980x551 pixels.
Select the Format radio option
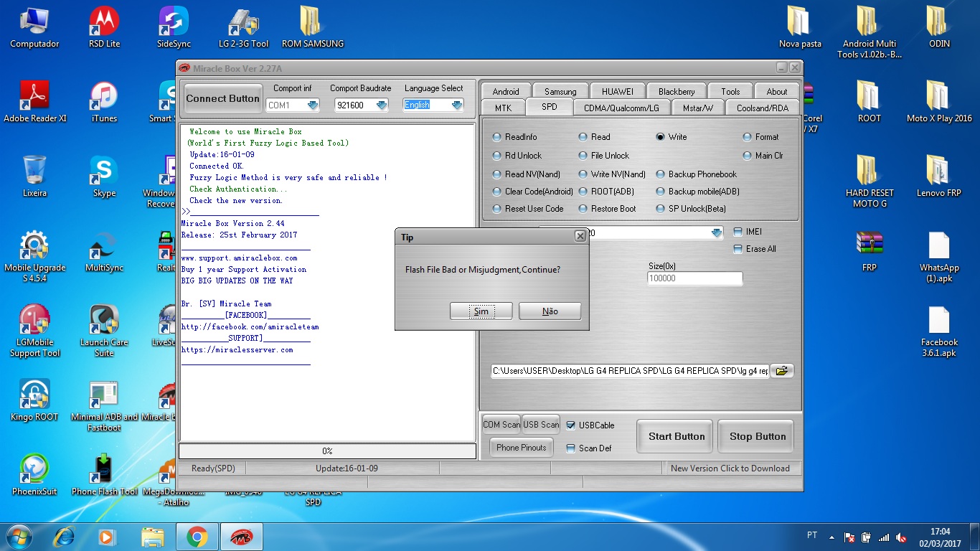748,137
